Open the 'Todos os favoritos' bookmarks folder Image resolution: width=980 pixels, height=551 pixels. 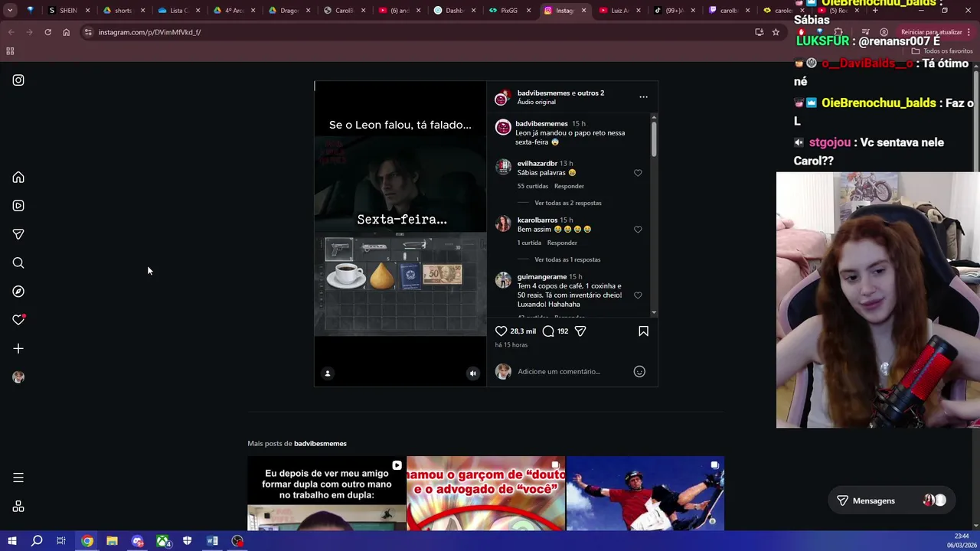(x=942, y=51)
